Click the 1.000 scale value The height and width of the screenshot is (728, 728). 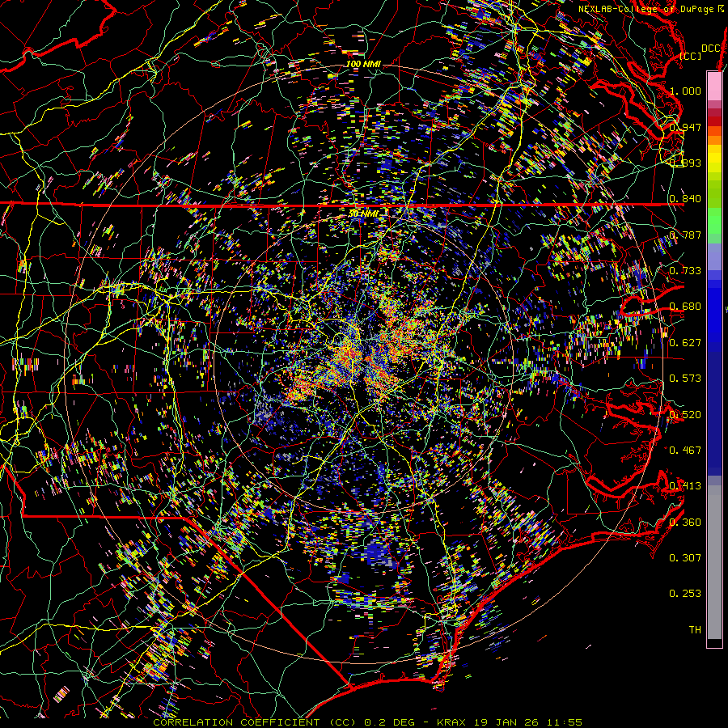coord(685,91)
